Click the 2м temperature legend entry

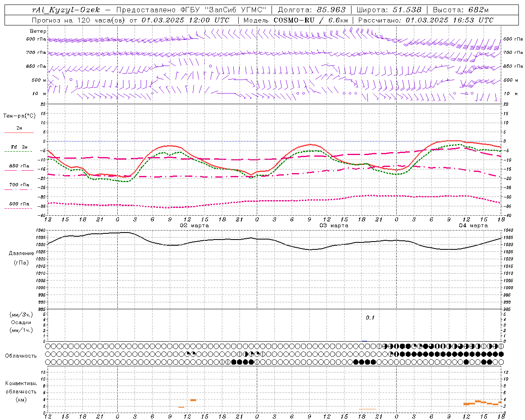tap(19, 128)
